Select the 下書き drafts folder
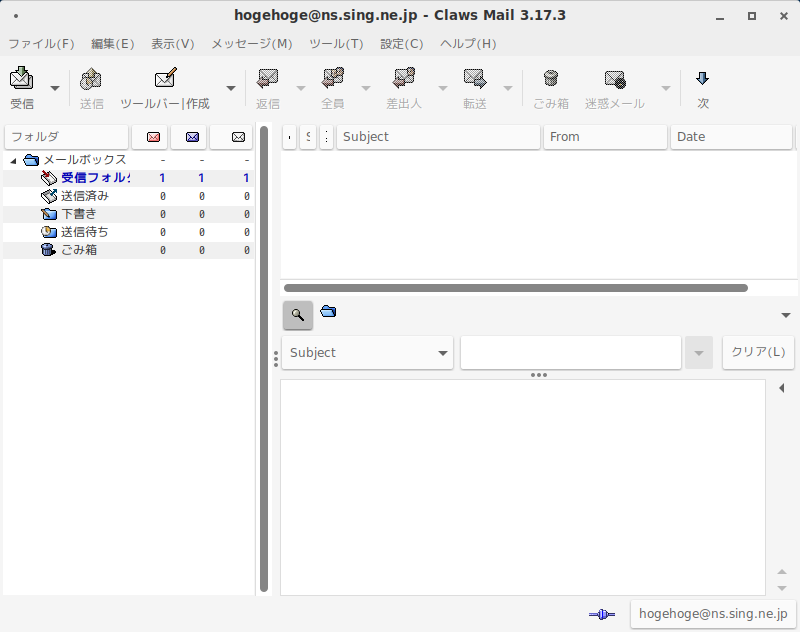This screenshot has width=800, height=632. click(129, 214)
